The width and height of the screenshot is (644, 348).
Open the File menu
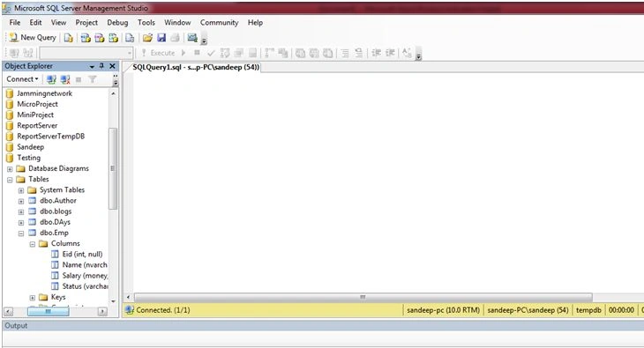(15, 23)
